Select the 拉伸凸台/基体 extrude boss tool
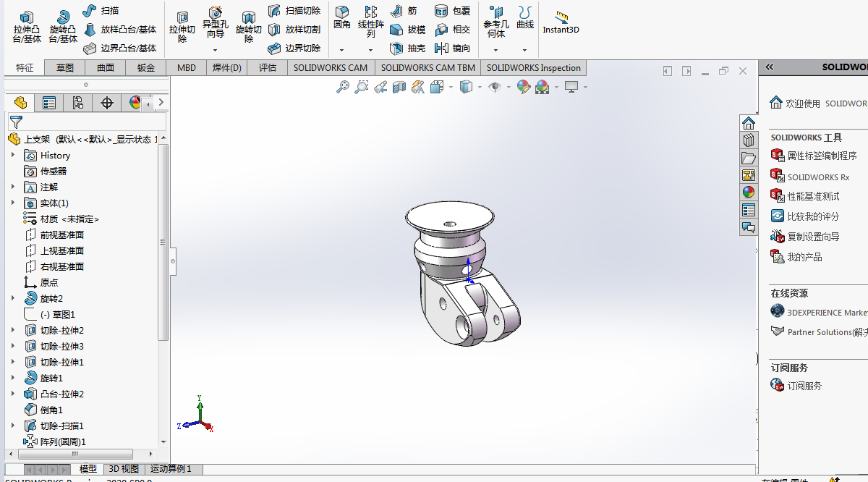 [x=26, y=27]
